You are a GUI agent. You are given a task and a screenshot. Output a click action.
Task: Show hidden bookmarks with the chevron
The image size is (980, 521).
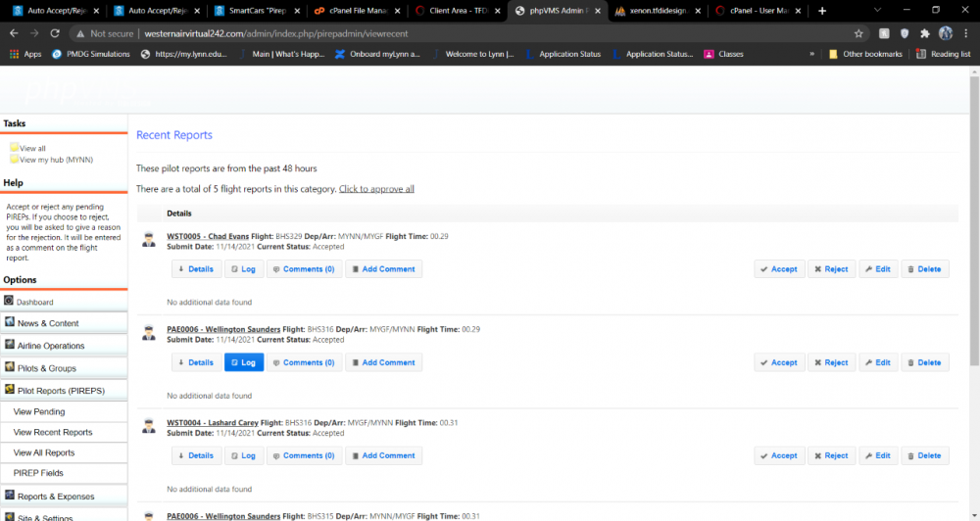coord(811,54)
